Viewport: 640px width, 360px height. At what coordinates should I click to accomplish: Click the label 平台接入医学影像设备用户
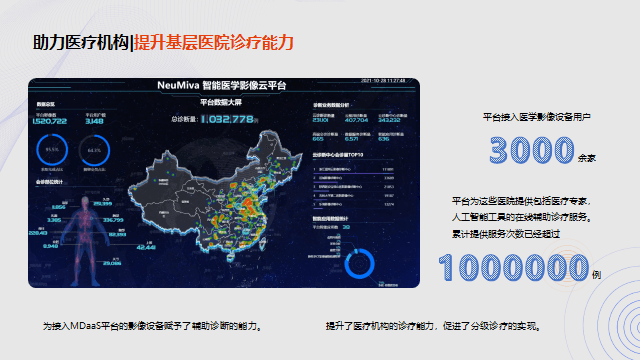(537, 117)
